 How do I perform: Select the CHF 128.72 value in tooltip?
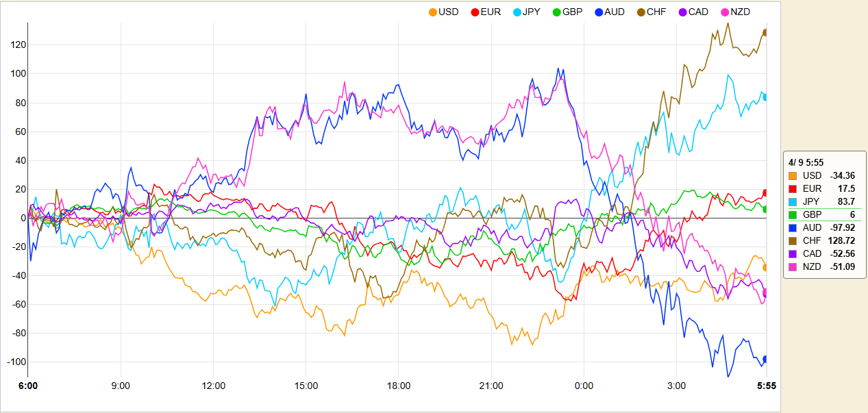click(842, 241)
